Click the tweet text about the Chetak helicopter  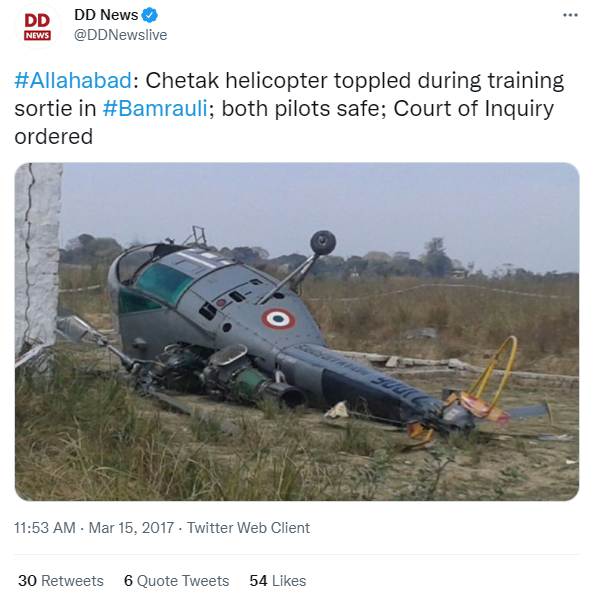[289, 108]
